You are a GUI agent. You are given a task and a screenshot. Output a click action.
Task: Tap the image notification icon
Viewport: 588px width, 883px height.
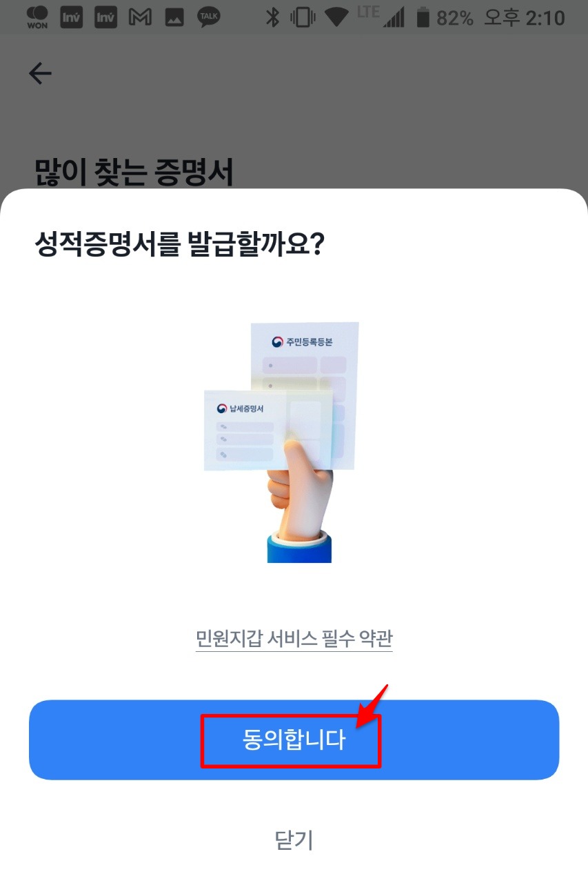click(x=173, y=17)
